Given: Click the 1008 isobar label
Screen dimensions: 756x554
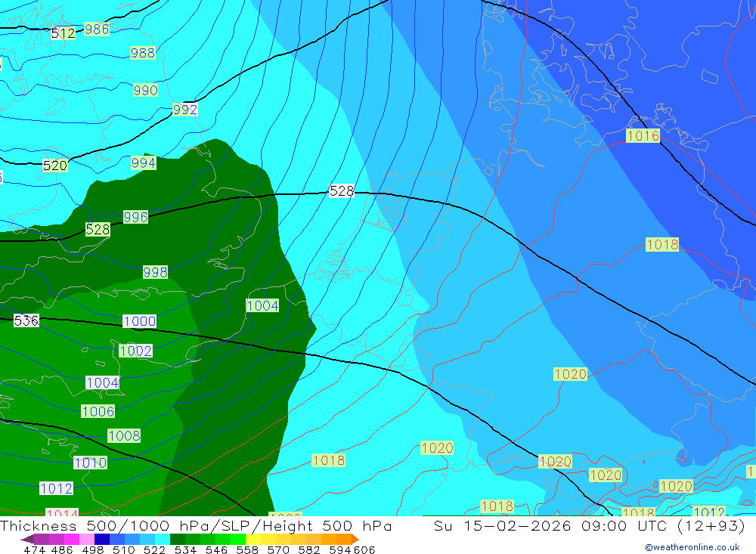Looking at the screenshot, I should click(x=125, y=436).
